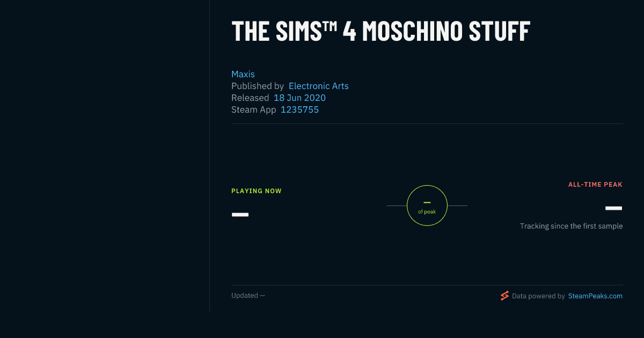Screen dimensions: 644x338
Task: Click the 'Steam App' label
Action: 254,109
